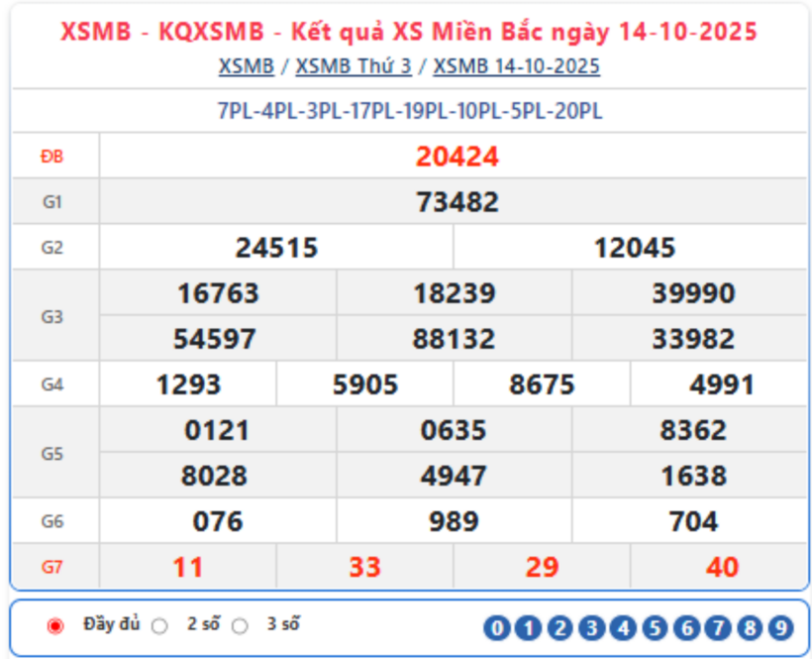The image size is (812, 659).
Task: Click the digit 0 filter circle
Action: click(497, 627)
